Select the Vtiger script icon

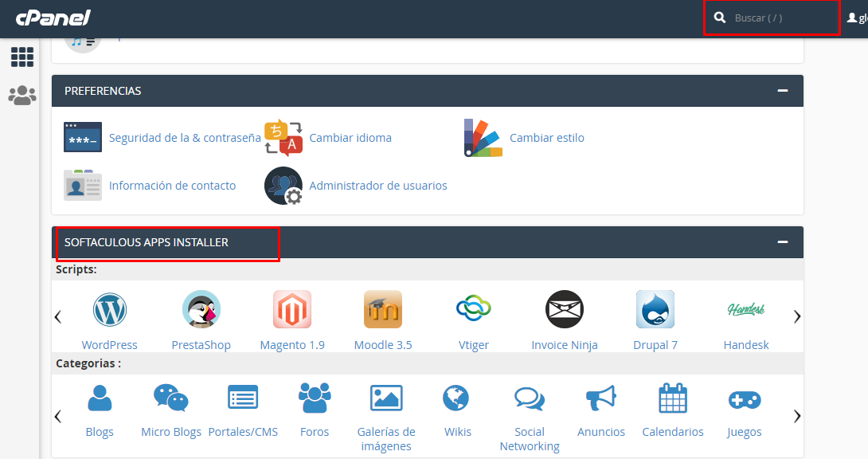474,308
